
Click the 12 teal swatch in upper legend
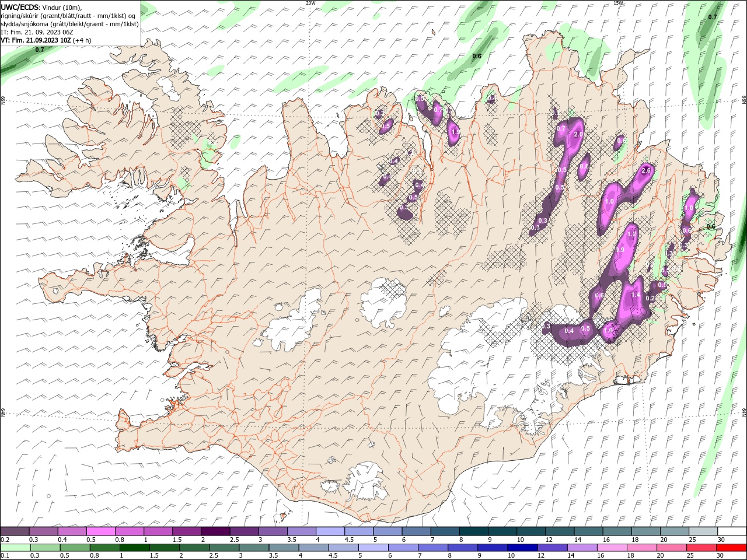tap(559, 531)
